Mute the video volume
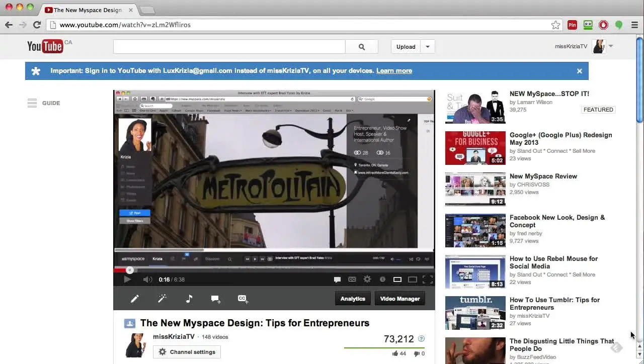Screen dimensions: 644x364 click(147, 280)
